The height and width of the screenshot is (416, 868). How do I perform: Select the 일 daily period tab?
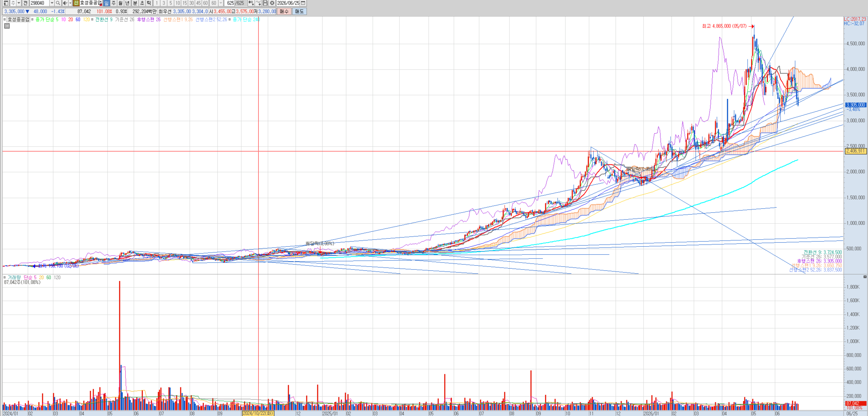(106, 3)
